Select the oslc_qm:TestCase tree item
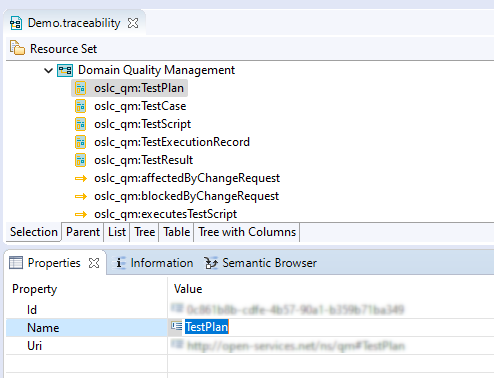The image size is (494, 378). (x=140, y=106)
